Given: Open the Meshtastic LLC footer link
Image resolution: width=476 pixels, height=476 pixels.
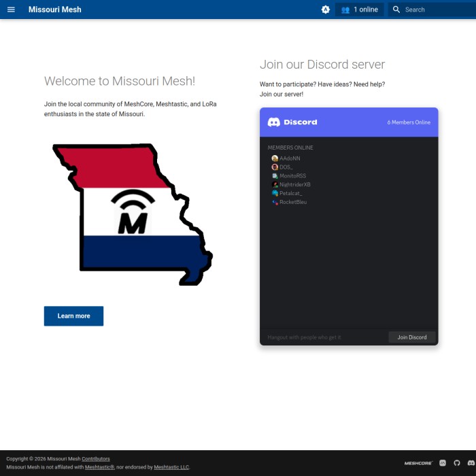Looking at the screenshot, I should click(171, 467).
